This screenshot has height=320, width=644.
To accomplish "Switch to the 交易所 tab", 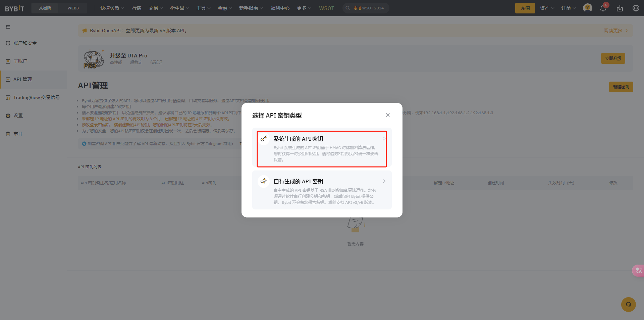I will (x=45, y=8).
